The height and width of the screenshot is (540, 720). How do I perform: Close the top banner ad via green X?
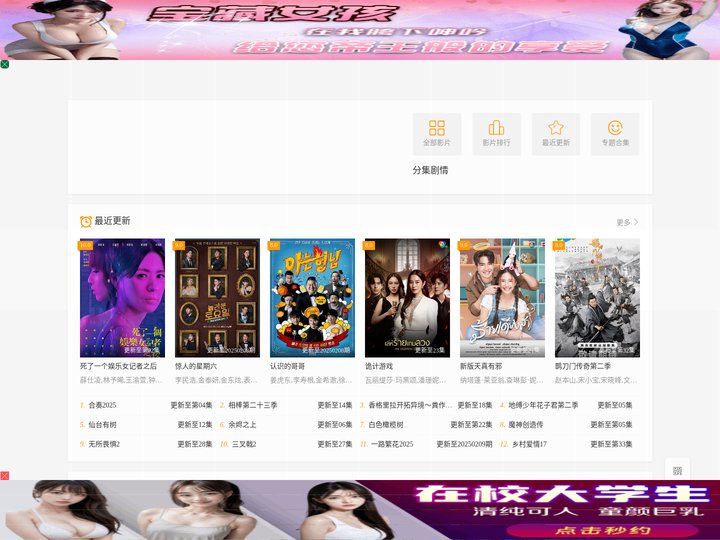tap(5, 64)
